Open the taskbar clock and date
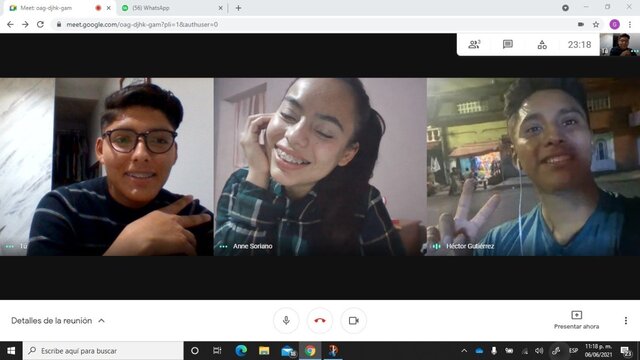This screenshot has height=360, width=640. (x=598, y=351)
